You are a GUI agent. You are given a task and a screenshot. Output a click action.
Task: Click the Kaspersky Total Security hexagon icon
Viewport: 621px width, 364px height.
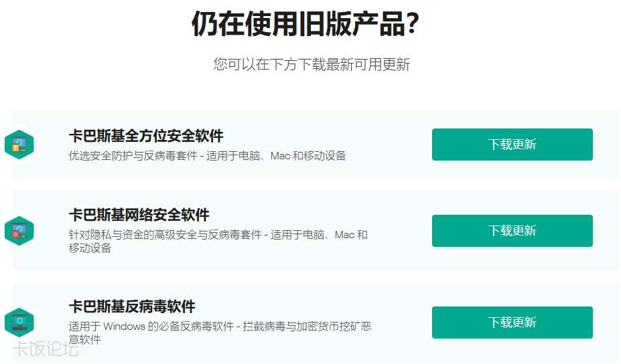(x=19, y=145)
